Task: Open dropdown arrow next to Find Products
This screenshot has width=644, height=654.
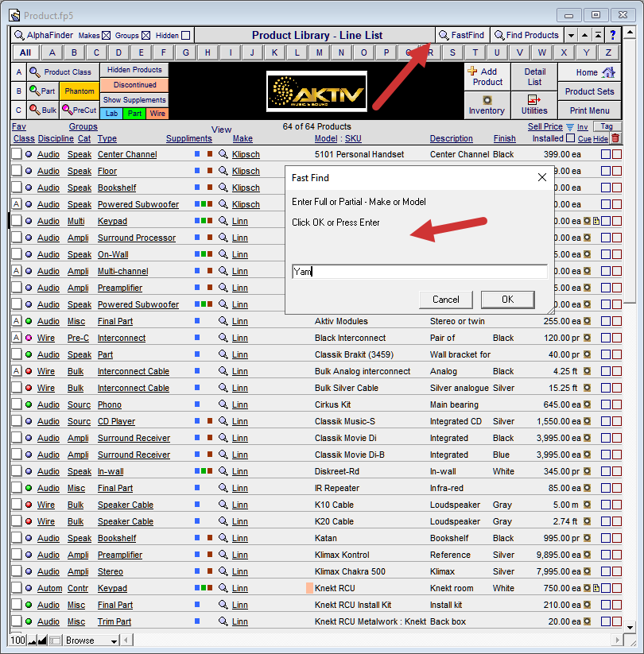Action: [571, 36]
